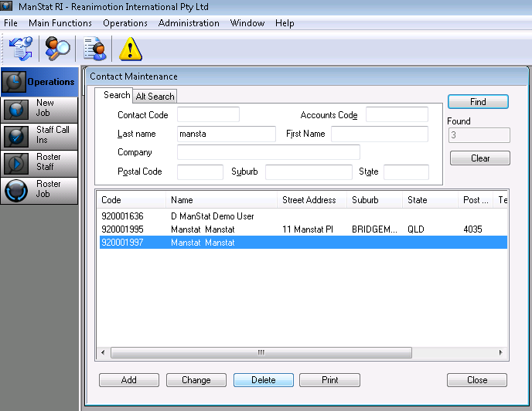
Task: Select the Operations sidebar header
Action: pos(39,82)
